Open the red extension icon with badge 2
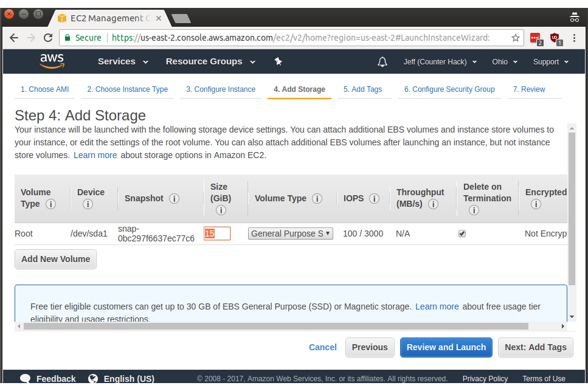588x391 pixels. (536, 38)
